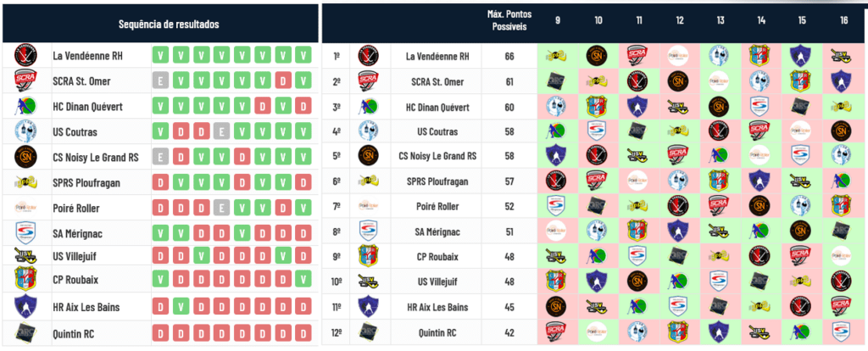Select the round 16 column header
Image resolution: width=868 pixels, height=351 pixels.
[843, 19]
